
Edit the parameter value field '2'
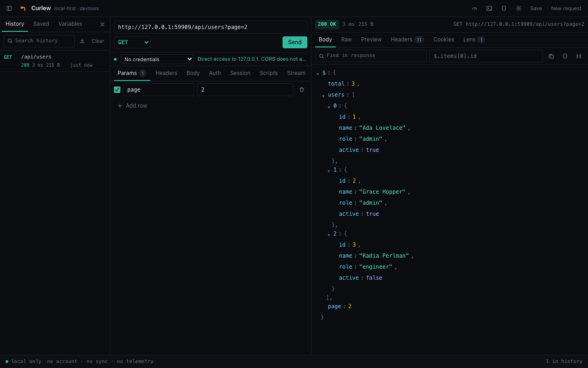245,90
